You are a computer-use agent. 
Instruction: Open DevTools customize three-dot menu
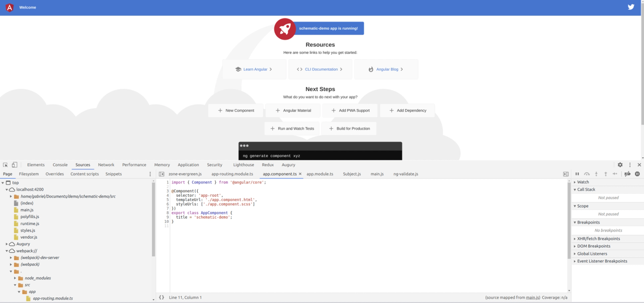click(x=630, y=165)
